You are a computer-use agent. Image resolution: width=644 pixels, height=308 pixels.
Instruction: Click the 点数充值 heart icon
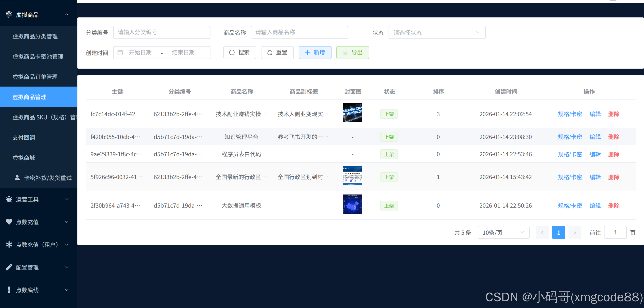[9, 222]
